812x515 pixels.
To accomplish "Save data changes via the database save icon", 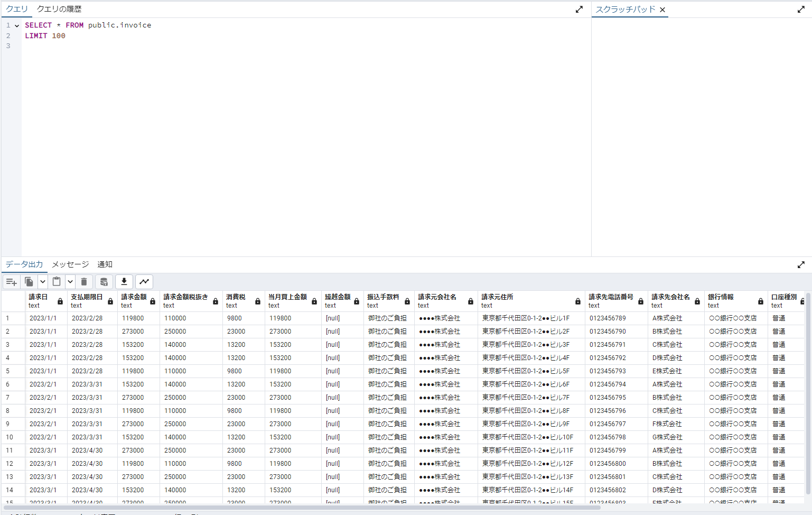I will click(104, 281).
